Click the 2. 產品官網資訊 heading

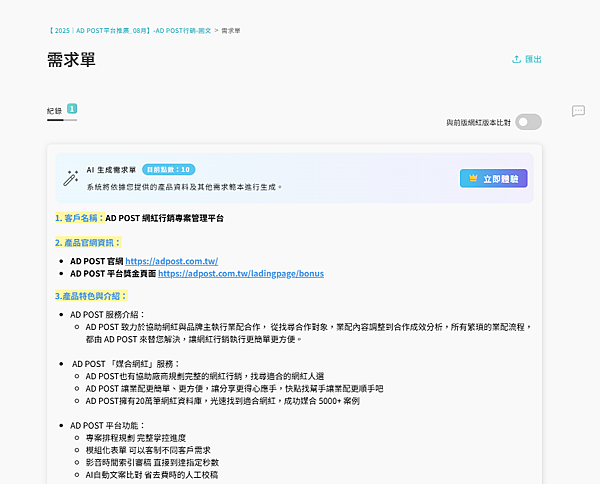tap(88, 243)
